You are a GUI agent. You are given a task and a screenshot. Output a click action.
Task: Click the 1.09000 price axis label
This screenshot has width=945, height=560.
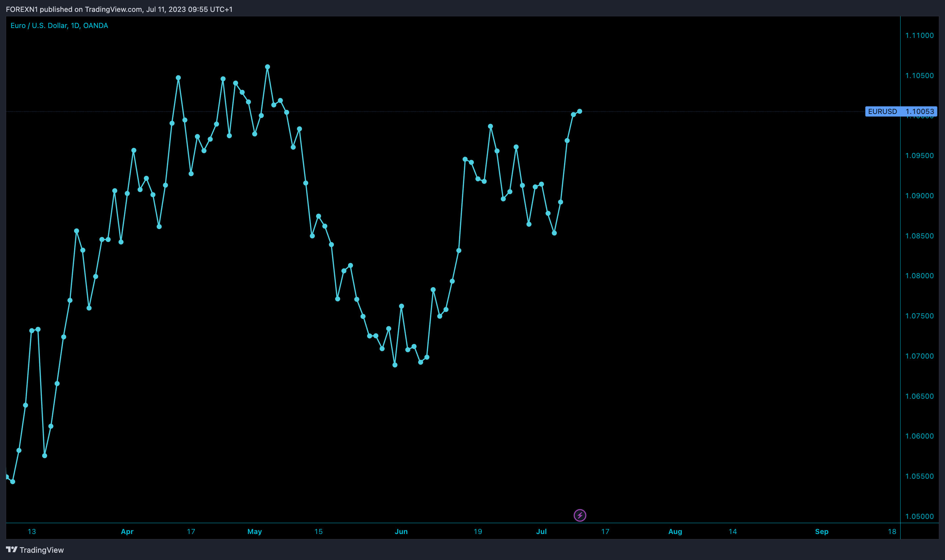tap(919, 196)
